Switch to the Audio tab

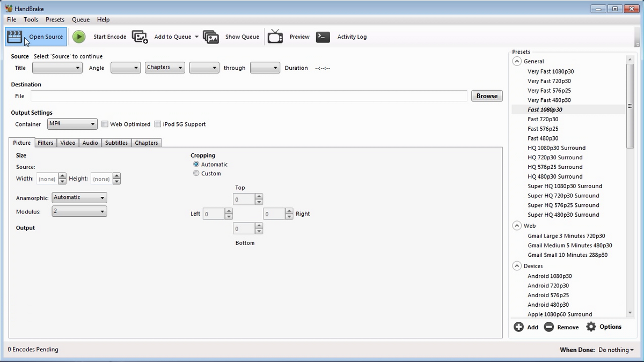coord(90,143)
